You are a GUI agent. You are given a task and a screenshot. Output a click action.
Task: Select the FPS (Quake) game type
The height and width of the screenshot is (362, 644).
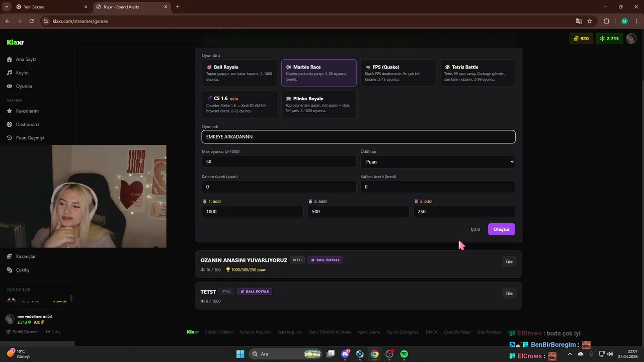tap(398, 73)
